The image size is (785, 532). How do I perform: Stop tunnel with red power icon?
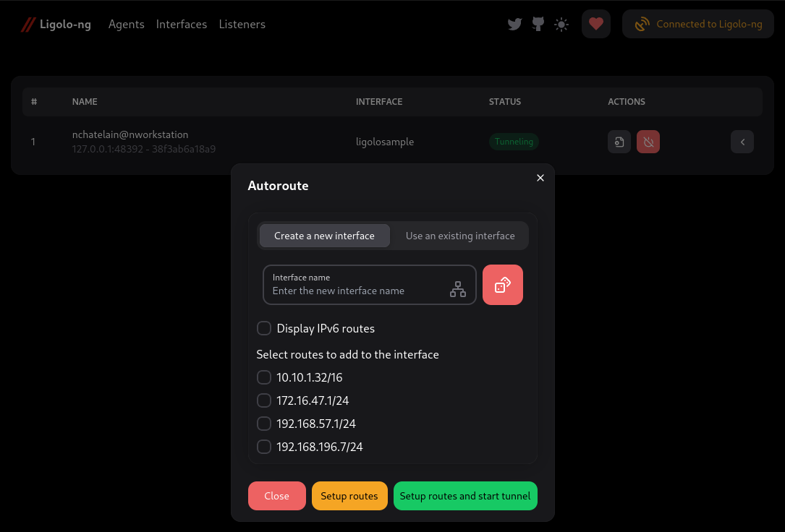[648, 142]
